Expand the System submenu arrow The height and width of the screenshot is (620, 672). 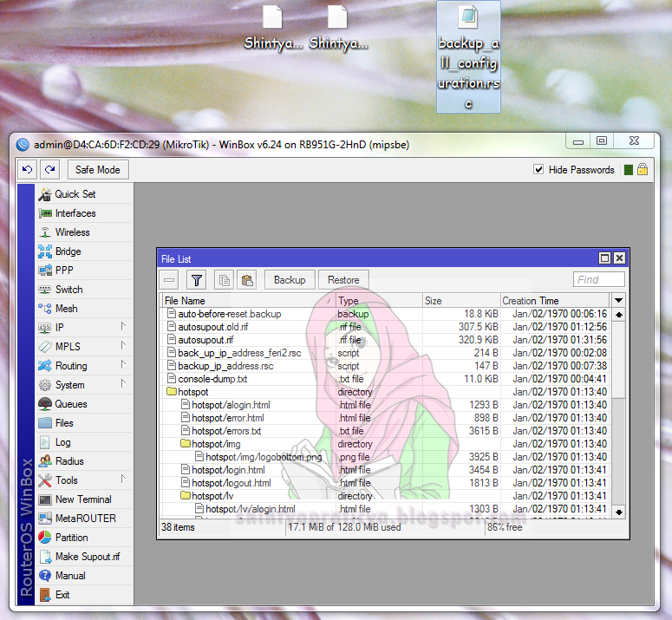click(123, 383)
